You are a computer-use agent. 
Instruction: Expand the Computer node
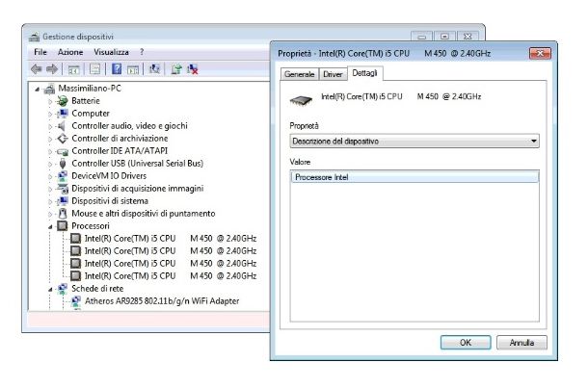50,114
